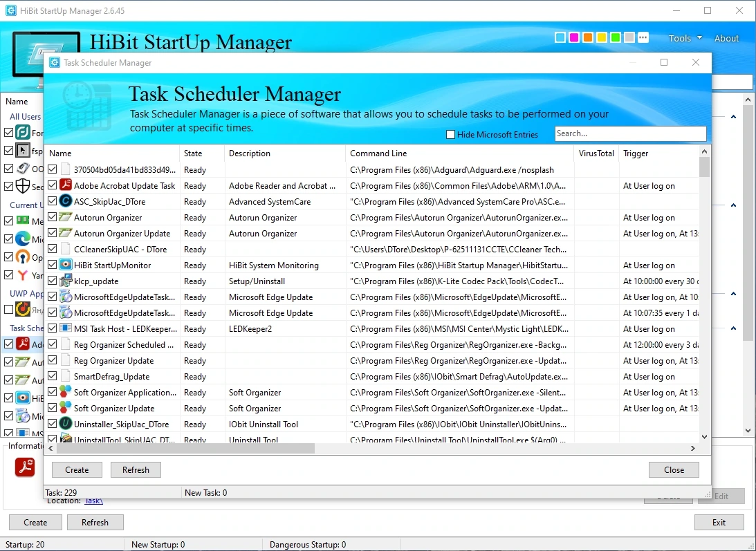756x551 pixels.
Task: Toggle the Opera entry checkbox in main window
Action: click(9, 257)
